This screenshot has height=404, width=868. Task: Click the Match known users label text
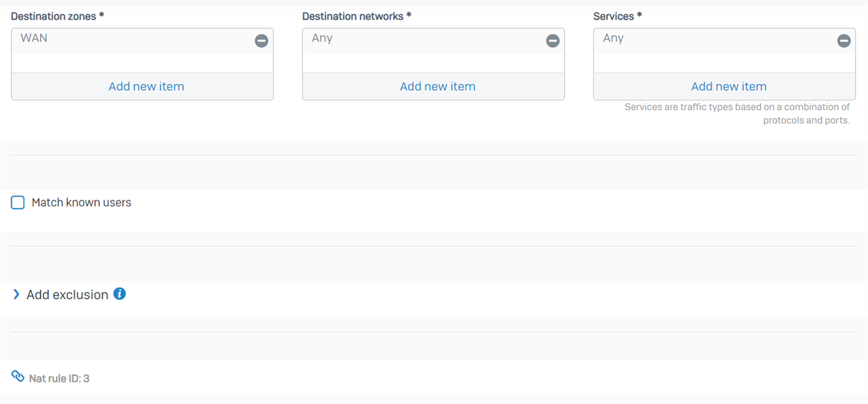(81, 202)
